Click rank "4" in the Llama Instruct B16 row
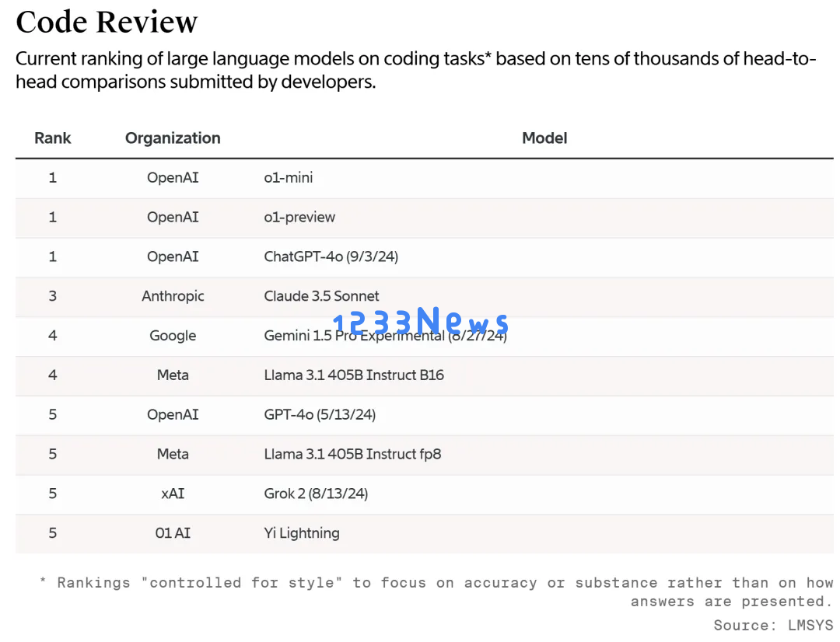The image size is (840, 642). point(53,375)
